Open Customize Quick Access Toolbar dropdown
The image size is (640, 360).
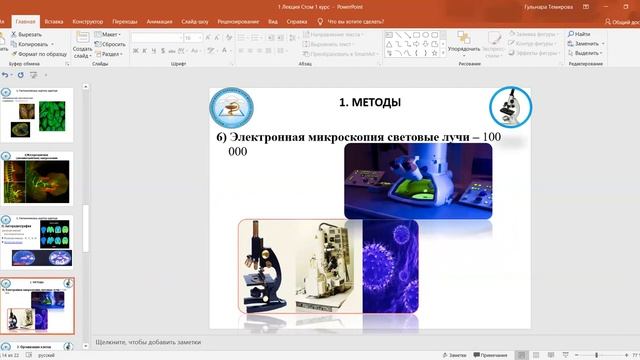click(46, 75)
